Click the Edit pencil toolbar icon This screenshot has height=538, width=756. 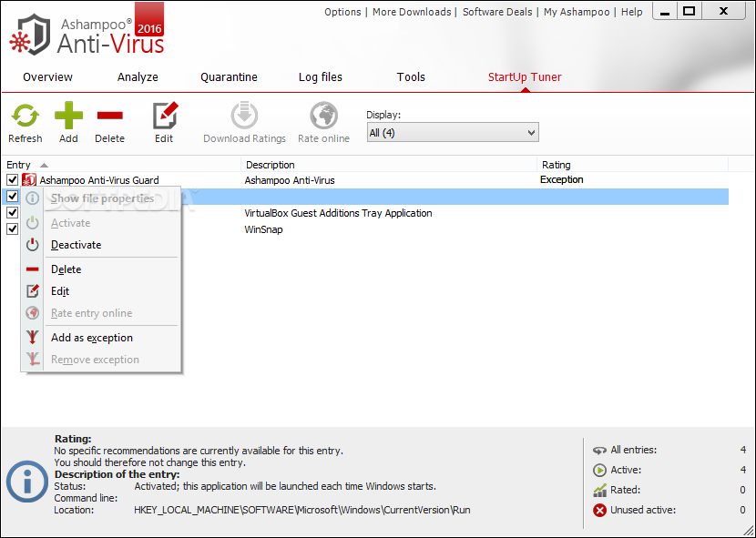pyautogui.click(x=166, y=116)
